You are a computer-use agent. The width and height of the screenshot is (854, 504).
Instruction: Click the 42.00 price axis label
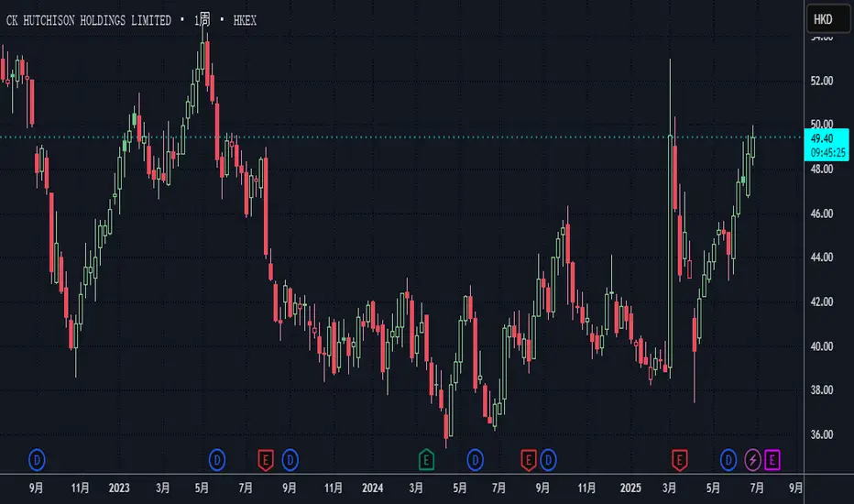coord(821,301)
